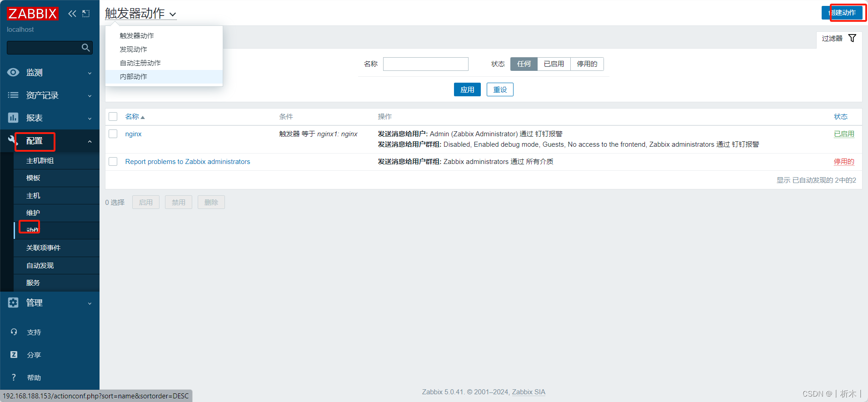Click the gear icon for 管理
The height and width of the screenshot is (402, 868).
coord(13,303)
